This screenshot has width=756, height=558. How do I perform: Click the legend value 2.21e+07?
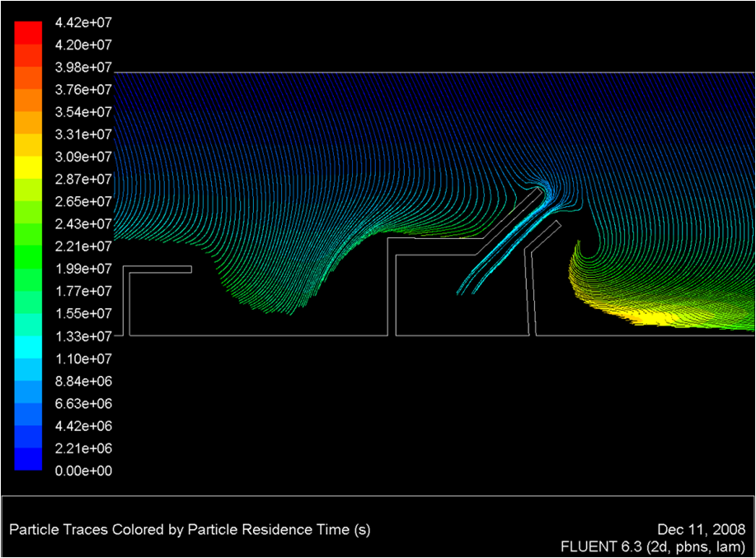tap(83, 246)
